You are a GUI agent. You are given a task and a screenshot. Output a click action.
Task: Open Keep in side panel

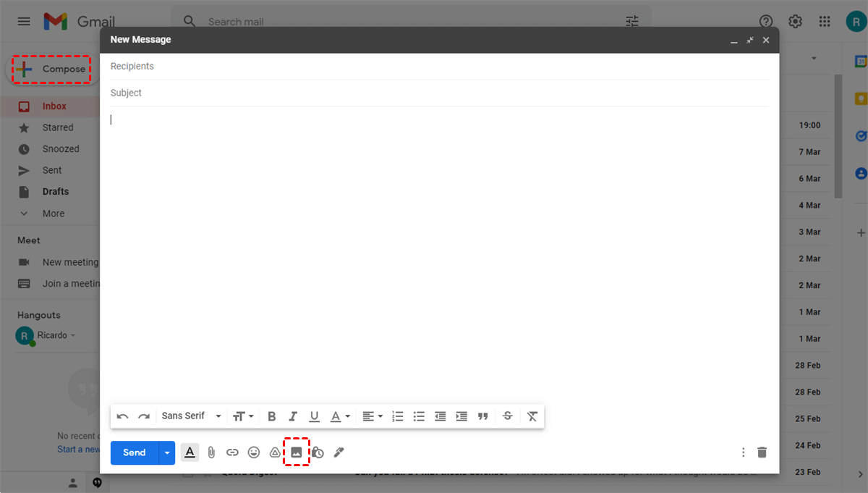click(861, 99)
